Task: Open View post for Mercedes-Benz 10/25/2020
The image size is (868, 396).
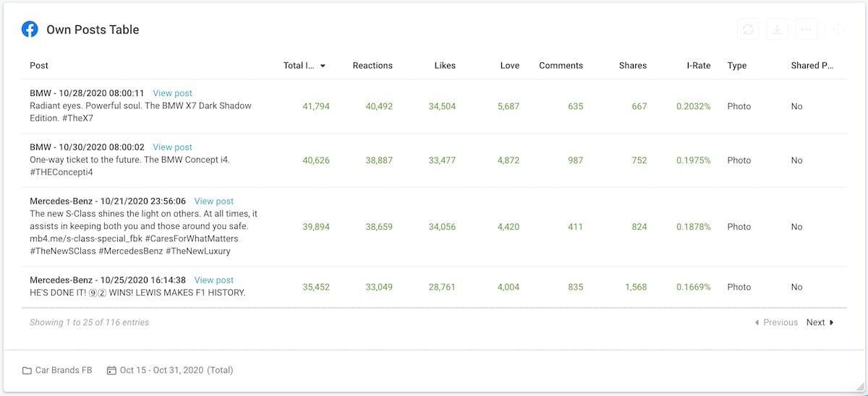Action: click(214, 280)
